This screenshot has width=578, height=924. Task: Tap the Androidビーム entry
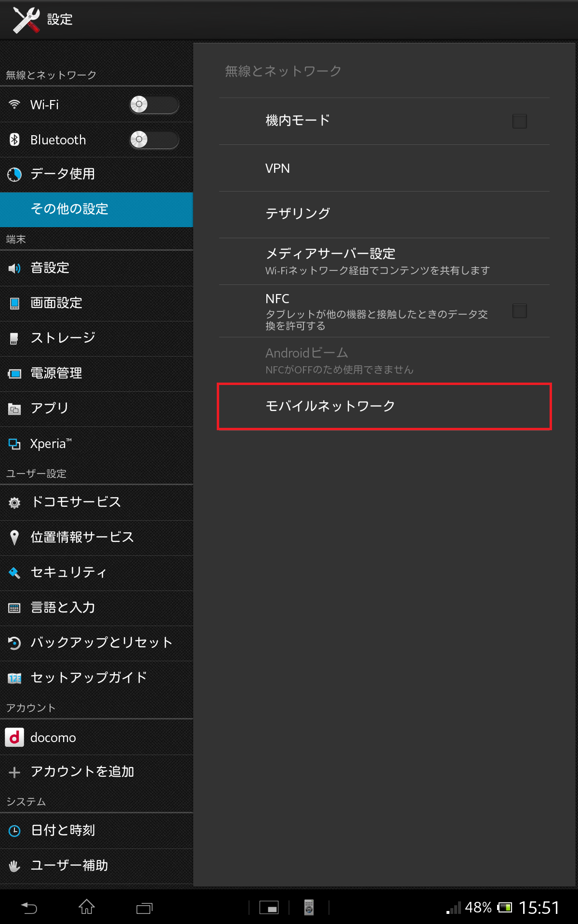(384, 360)
